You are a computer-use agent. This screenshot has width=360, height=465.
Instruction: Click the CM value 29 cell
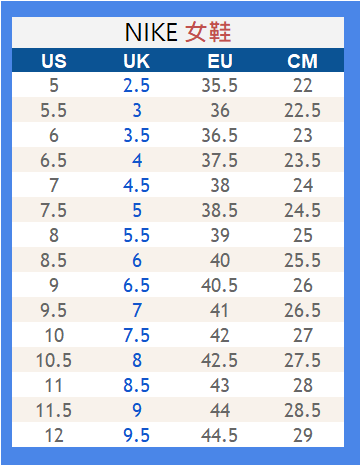point(303,435)
